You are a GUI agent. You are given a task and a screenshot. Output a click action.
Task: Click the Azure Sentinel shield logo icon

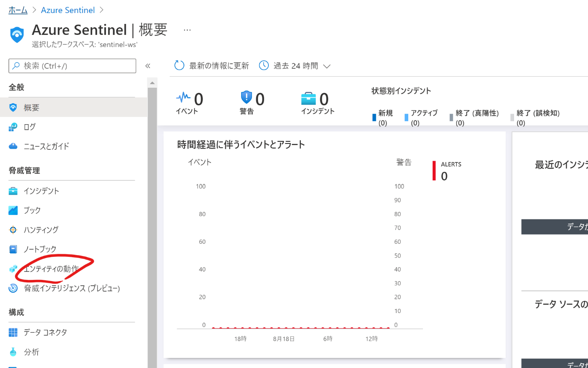point(17,35)
